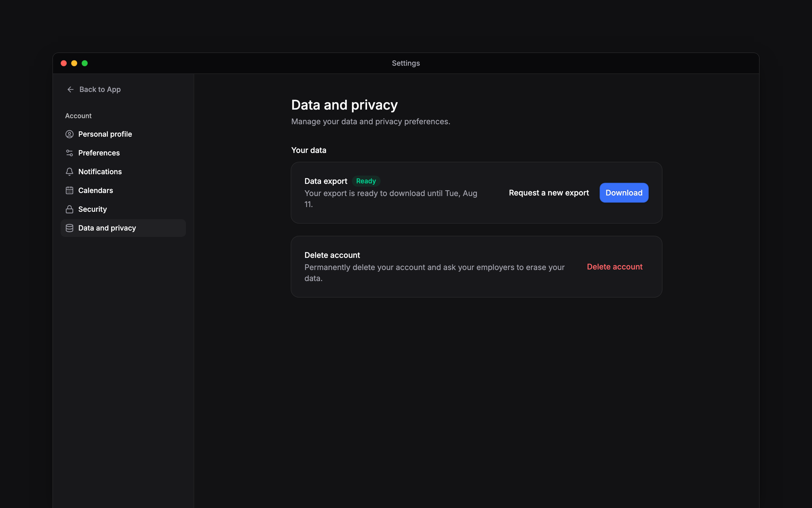Click the Preferences sliders icon
The image size is (812, 508).
pos(70,153)
